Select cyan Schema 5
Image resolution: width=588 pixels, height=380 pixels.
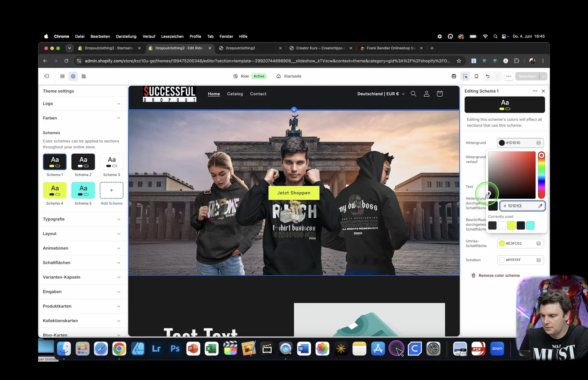click(83, 190)
